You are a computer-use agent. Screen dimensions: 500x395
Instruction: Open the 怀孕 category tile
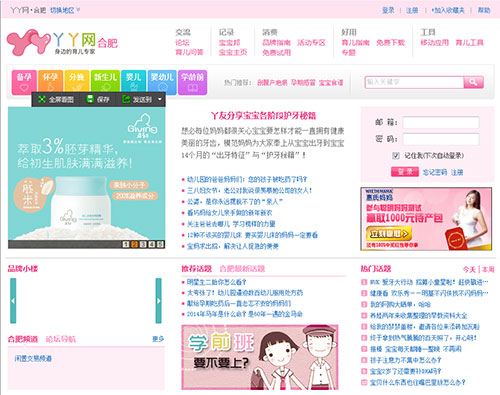(x=50, y=82)
